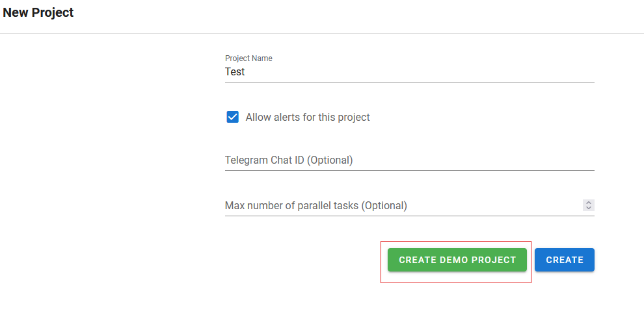
Task: Click the green Create Demo Project button
Action: pyautogui.click(x=457, y=260)
